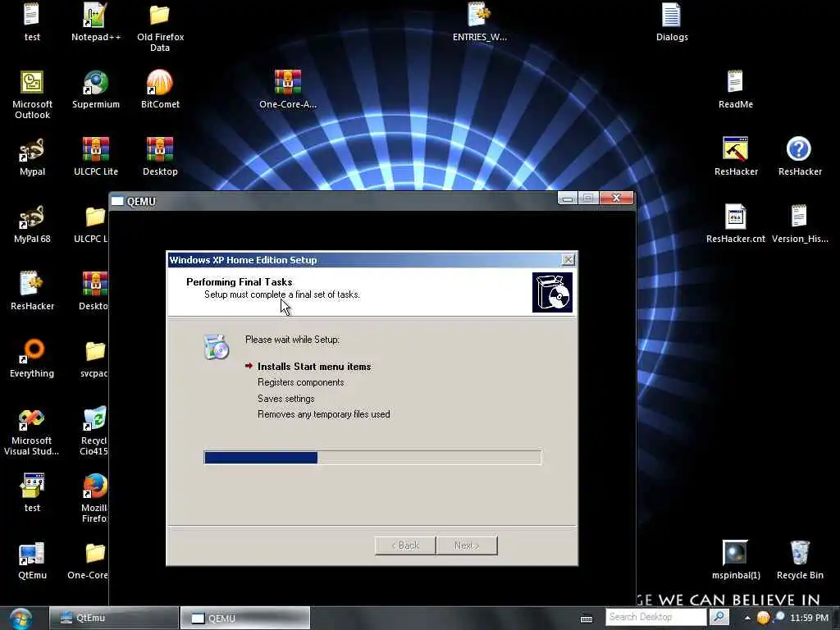
Task: Maximize the QEMU window
Action: tap(588, 199)
